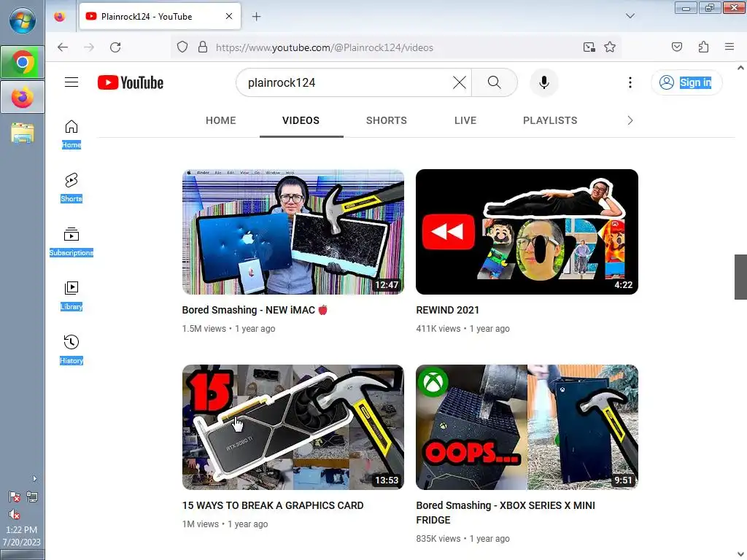Click the YouTube logo
This screenshot has width=747, height=560.
coord(131,82)
